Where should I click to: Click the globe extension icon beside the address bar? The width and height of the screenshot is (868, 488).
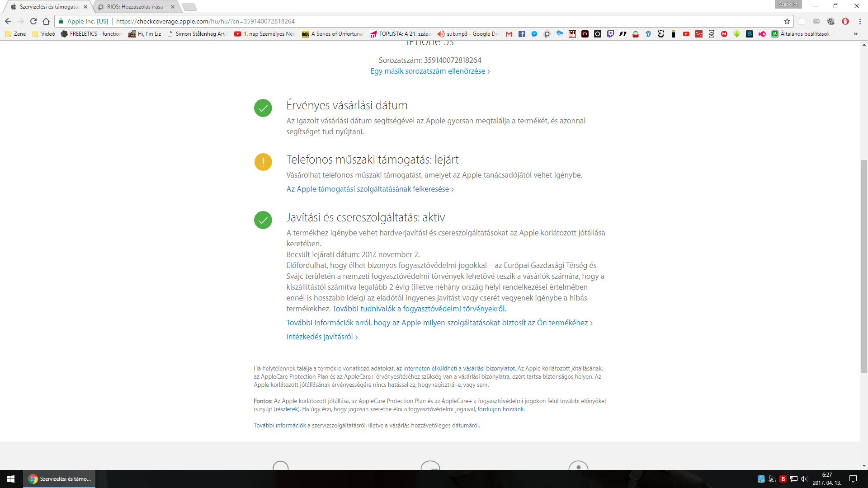831,21
